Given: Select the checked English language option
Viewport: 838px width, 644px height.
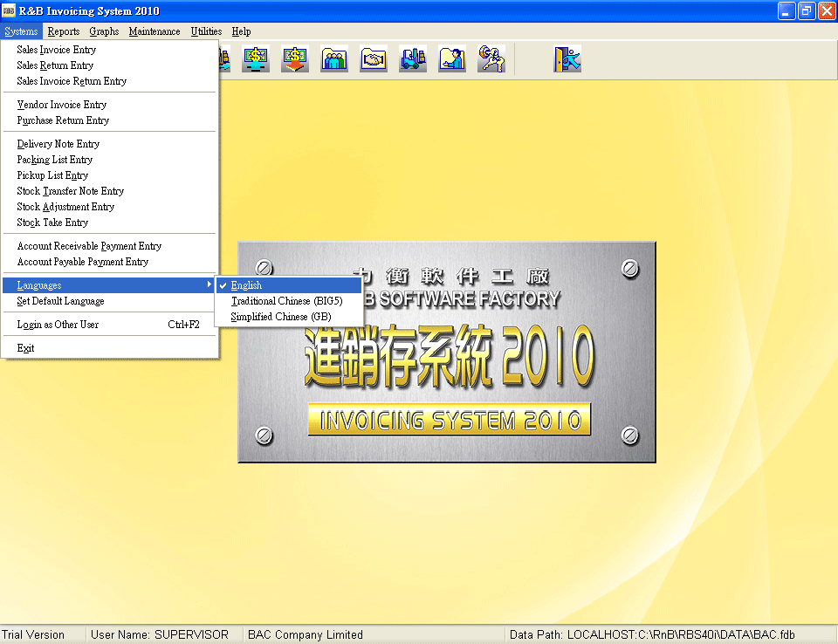Looking at the screenshot, I should click(x=289, y=285).
